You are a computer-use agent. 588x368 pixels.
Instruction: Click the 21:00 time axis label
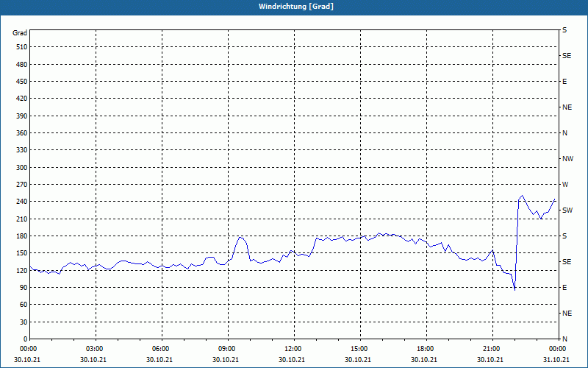point(492,349)
